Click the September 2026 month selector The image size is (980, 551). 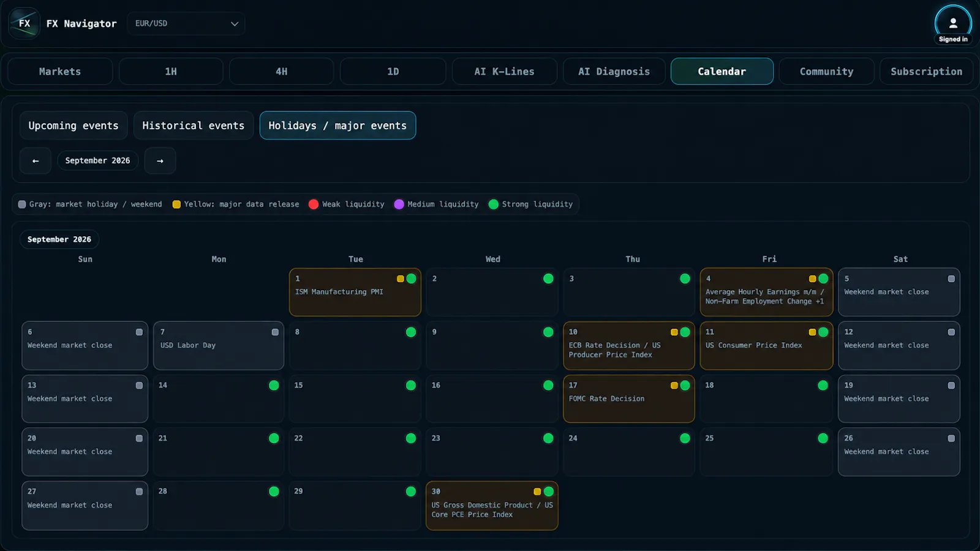(x=97, y=160)
